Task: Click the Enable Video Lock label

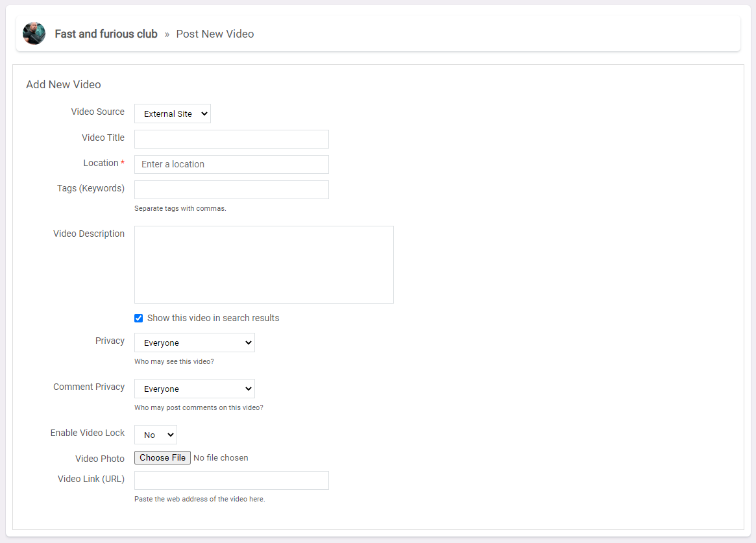Action: [87, 433]
